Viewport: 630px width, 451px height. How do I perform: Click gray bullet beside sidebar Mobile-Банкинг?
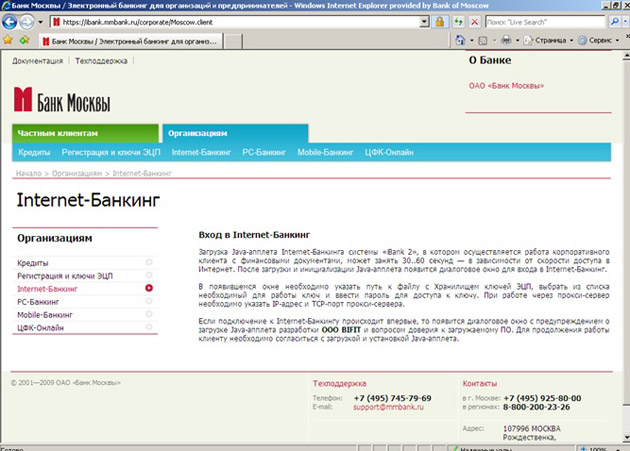[x=149, y=314]
